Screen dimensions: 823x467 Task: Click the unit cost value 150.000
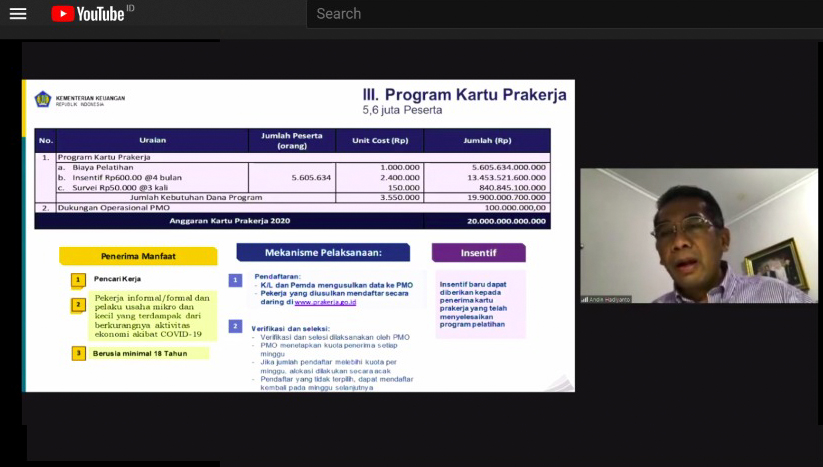click(404, 187)
